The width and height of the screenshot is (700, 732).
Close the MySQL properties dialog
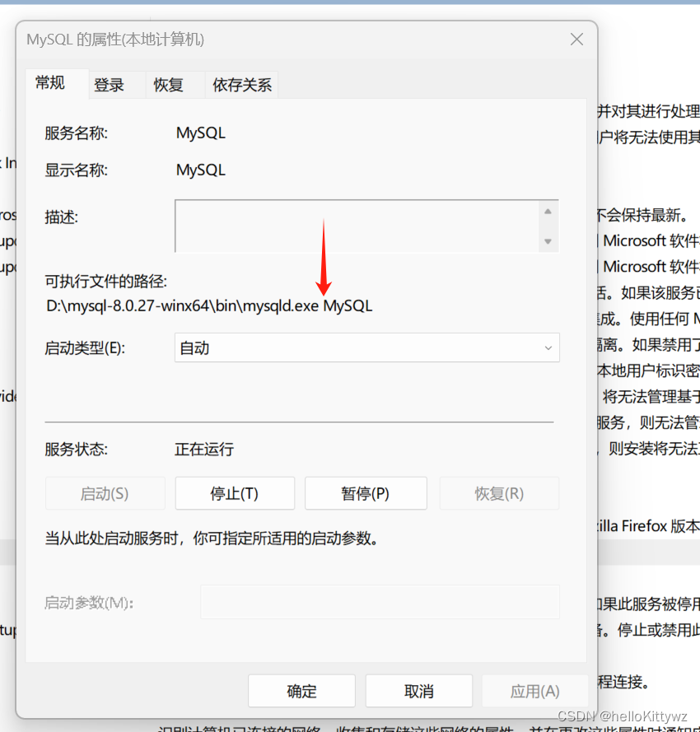(x=576, y=40)
